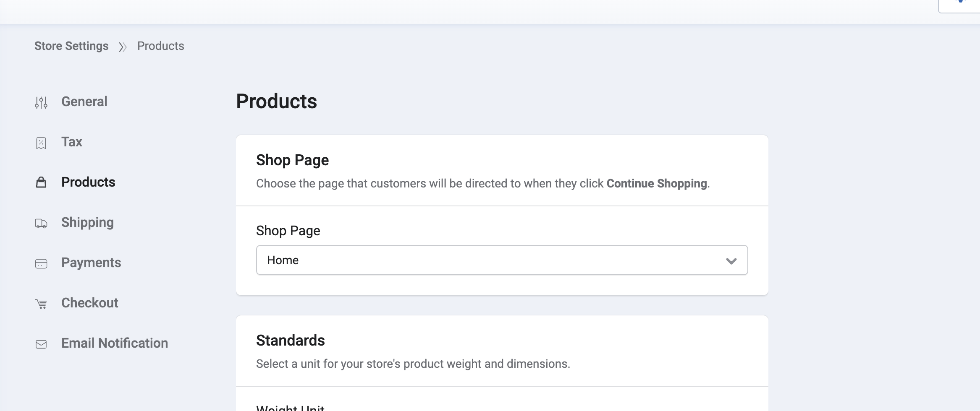
Task: Select Products in the sidebar
Action: 88,182
